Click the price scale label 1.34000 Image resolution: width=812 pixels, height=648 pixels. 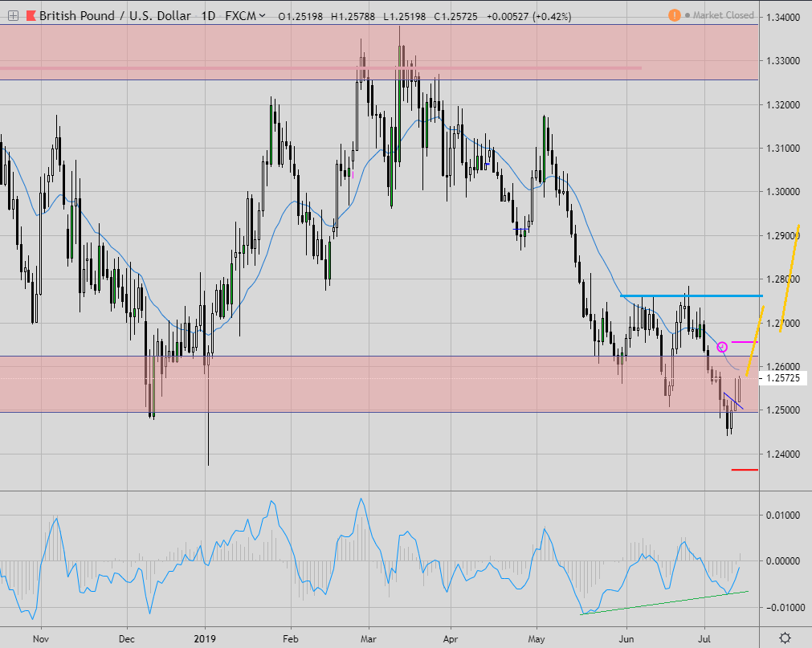783,18
